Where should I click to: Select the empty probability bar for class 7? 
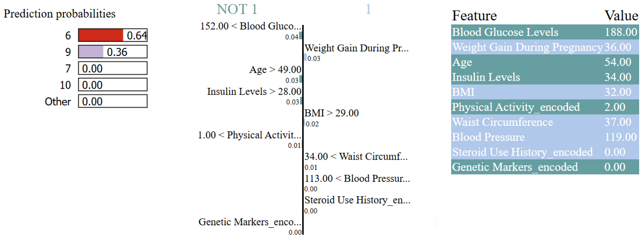113,68
